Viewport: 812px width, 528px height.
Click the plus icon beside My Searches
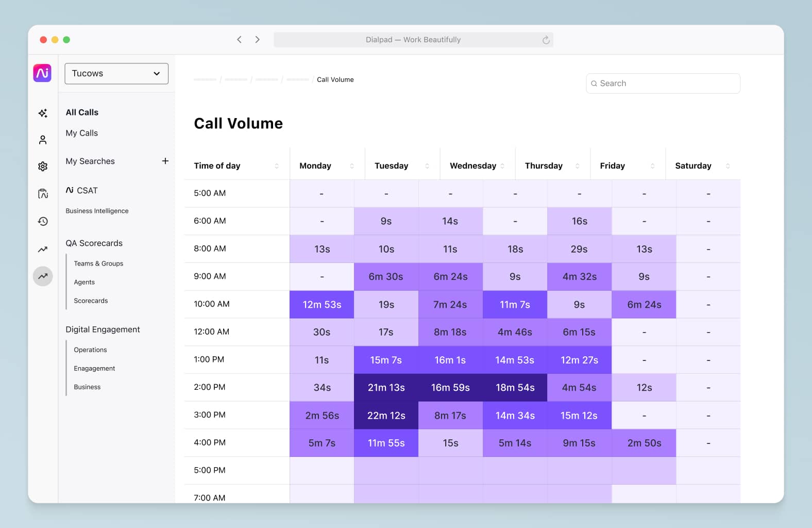point(165,161)
